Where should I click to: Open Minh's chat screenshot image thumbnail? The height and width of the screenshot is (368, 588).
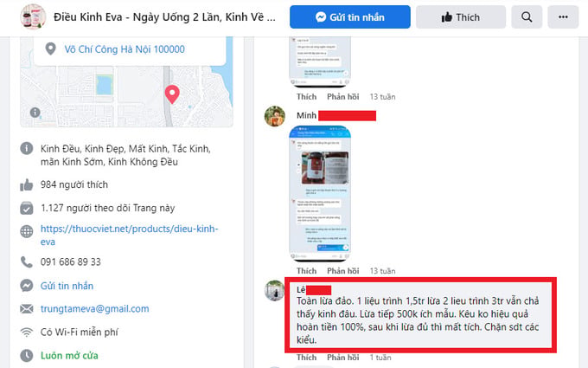tap(320, 194)
